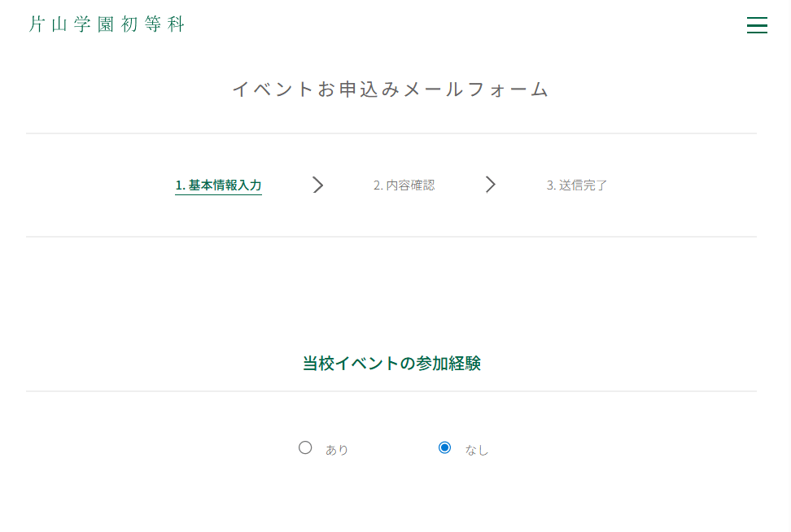
Task: Click the arrow after 基本情報入力 step
Action: click(318, 185)
